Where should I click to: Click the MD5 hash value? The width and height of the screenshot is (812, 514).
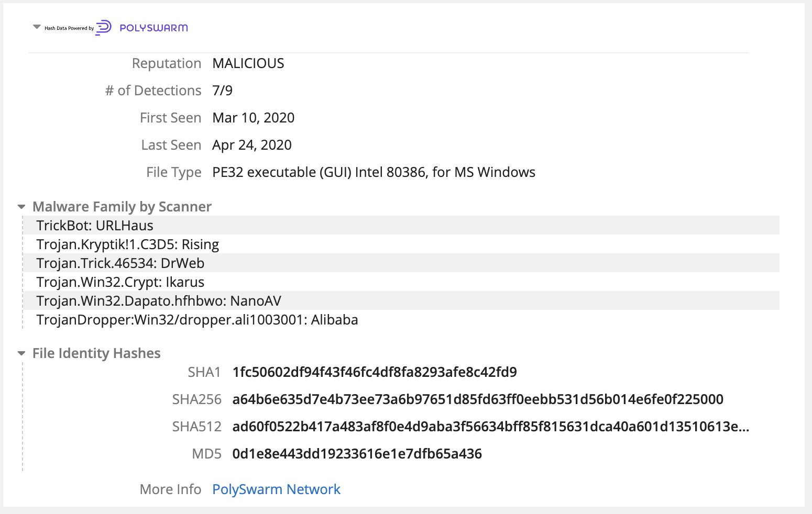[x=357, y=454]
